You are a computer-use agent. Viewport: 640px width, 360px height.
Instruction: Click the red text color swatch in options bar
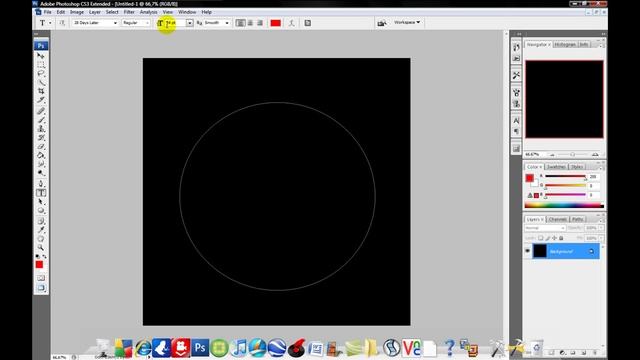[276, 23]
